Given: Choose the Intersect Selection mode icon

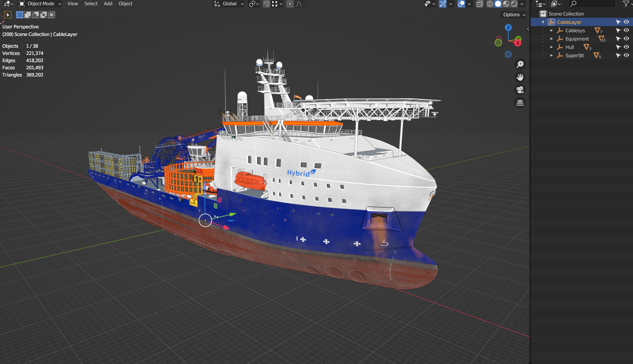Looking at the screenshot, I should coord(52,15).
